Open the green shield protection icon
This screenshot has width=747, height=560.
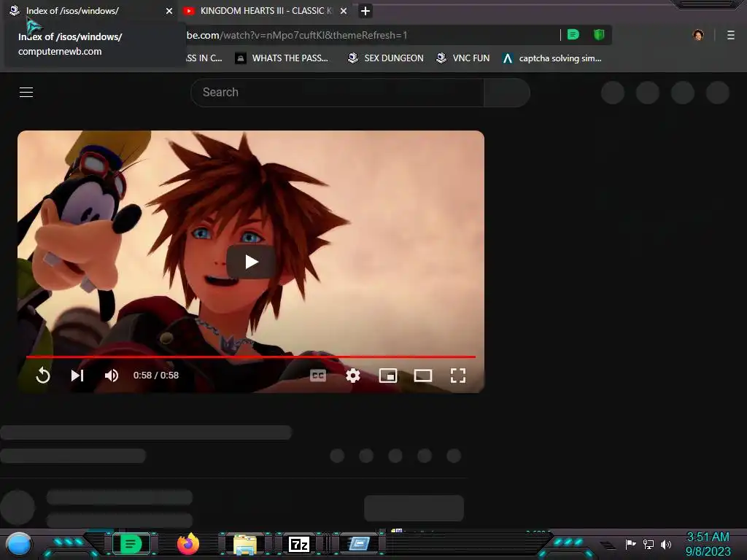click(x=599, y=35)
